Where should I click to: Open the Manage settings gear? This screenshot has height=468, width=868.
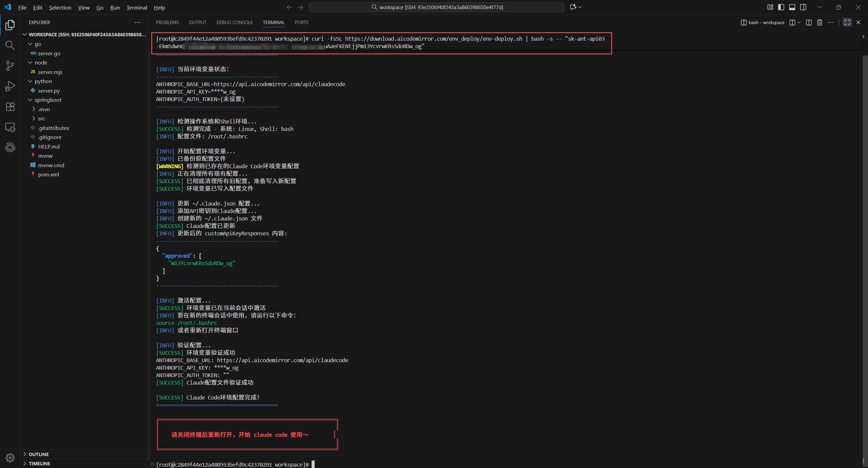pyautogui.click(x=10, y=457)
